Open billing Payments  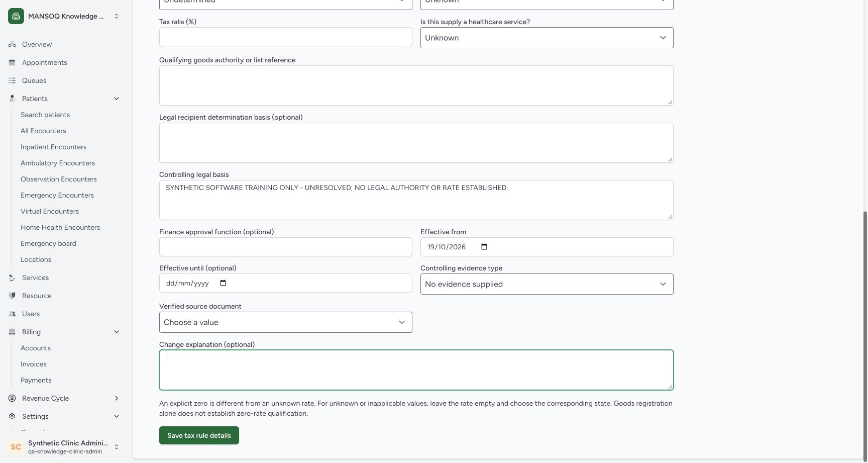click(36, 380)
